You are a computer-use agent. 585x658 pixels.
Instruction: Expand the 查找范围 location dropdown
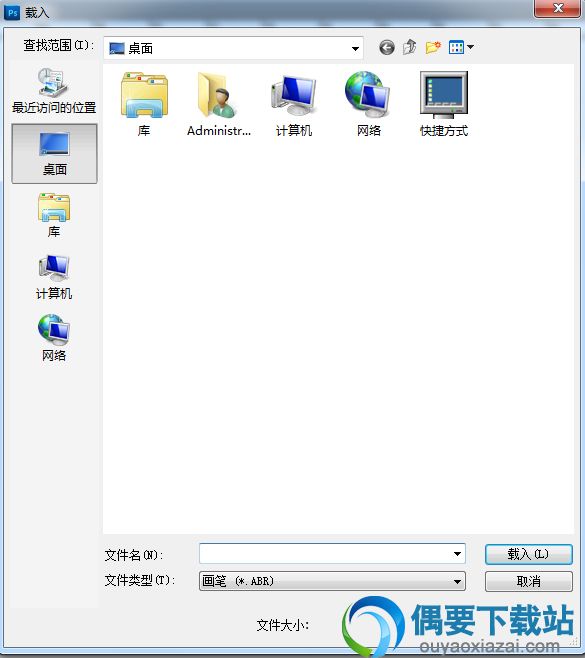355,48
